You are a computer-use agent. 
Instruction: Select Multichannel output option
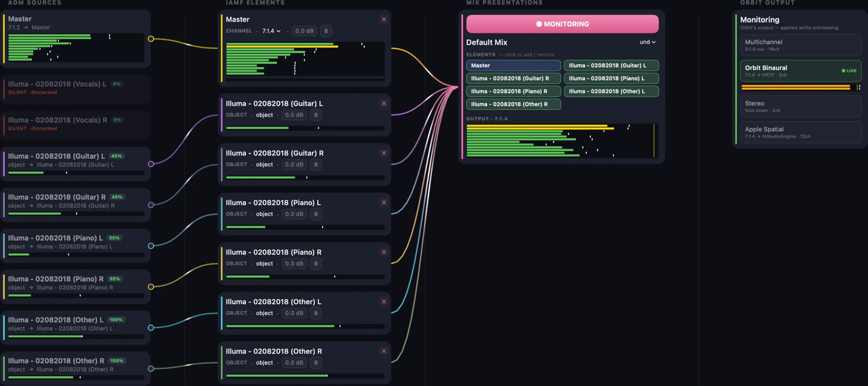(x=800, y=45)
